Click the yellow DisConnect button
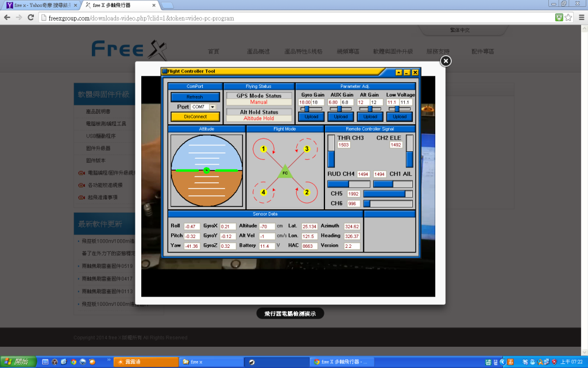 pyautogui.click(x=195, y=117)
